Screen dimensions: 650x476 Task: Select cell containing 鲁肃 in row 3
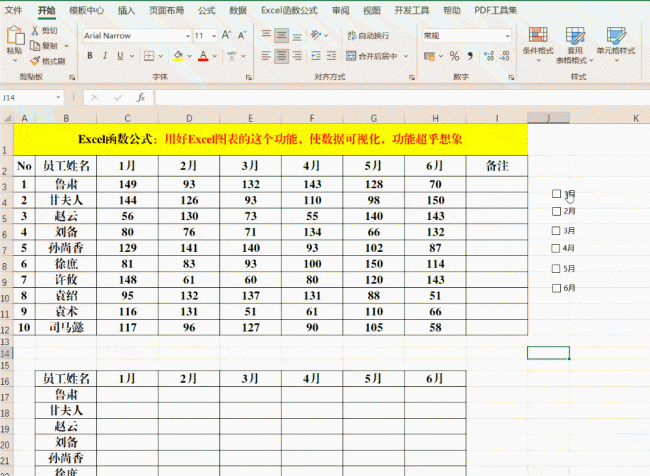pos(66,184)
